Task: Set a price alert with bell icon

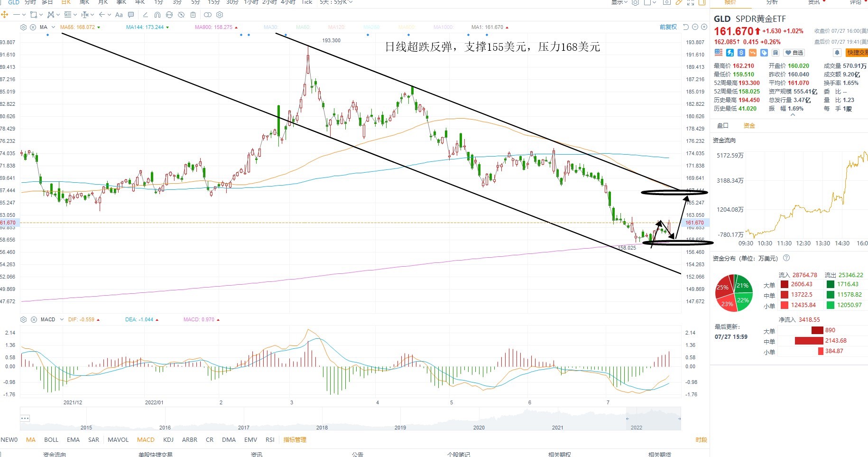Action: (x=837, y=53)
